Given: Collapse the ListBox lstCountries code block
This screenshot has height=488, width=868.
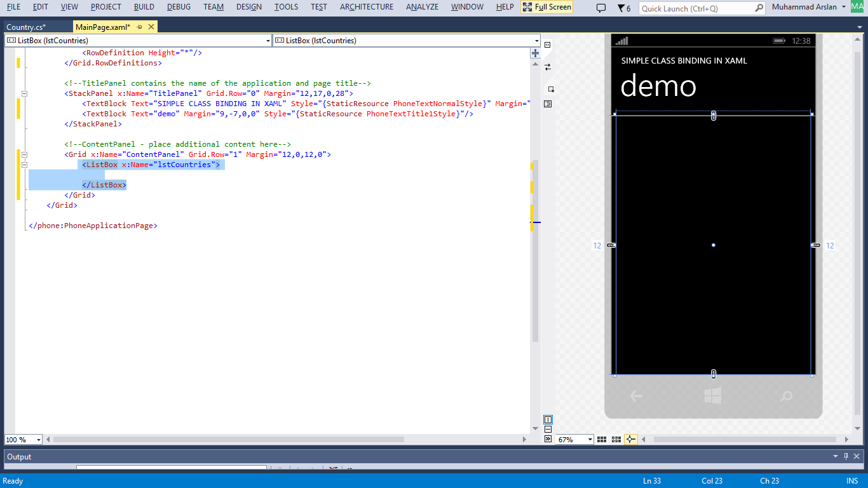Looking at the screenshot, I should [24, 165].
